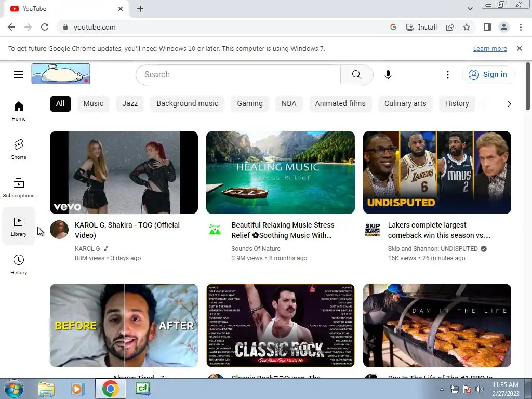Open Lakers complete largest comeback title
This screenshot has height=399, width=532.
[x=439, y=230]
